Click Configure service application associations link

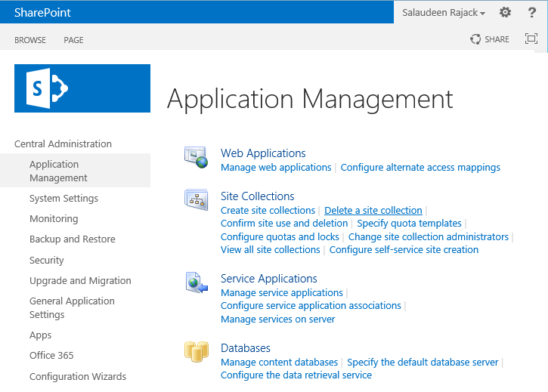[311, 306]
